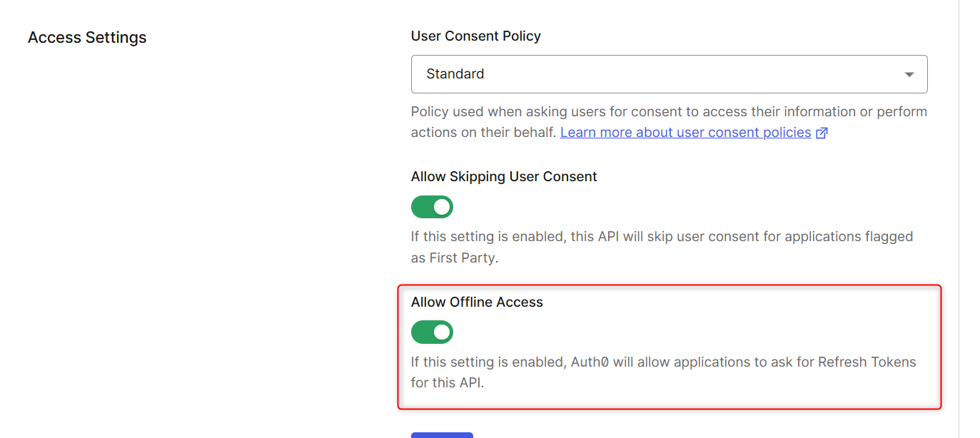Open Learn more about user consent policies
The height and width of the screenshot is (438, 980).
(x=685, y=133)
